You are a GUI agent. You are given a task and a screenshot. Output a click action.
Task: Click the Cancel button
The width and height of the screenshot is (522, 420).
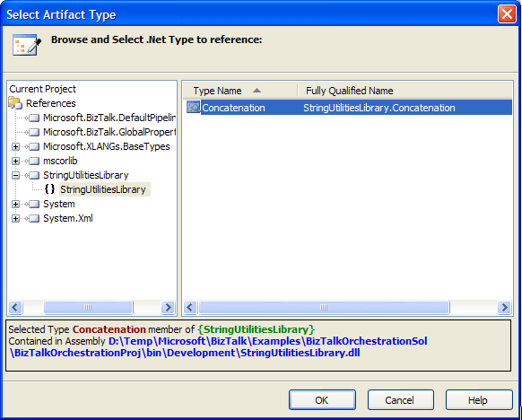(401, 399)
